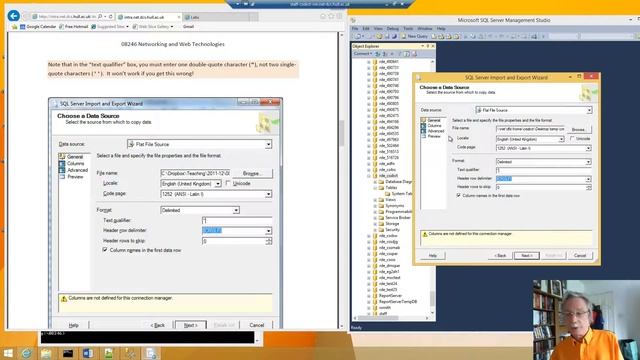Open the Free Hotmail favorite

coord(73,27)
